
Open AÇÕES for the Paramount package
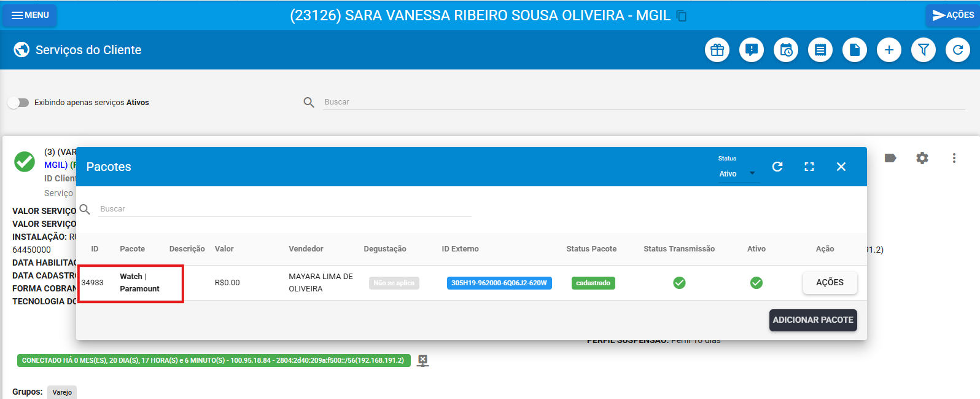[830, 283]
